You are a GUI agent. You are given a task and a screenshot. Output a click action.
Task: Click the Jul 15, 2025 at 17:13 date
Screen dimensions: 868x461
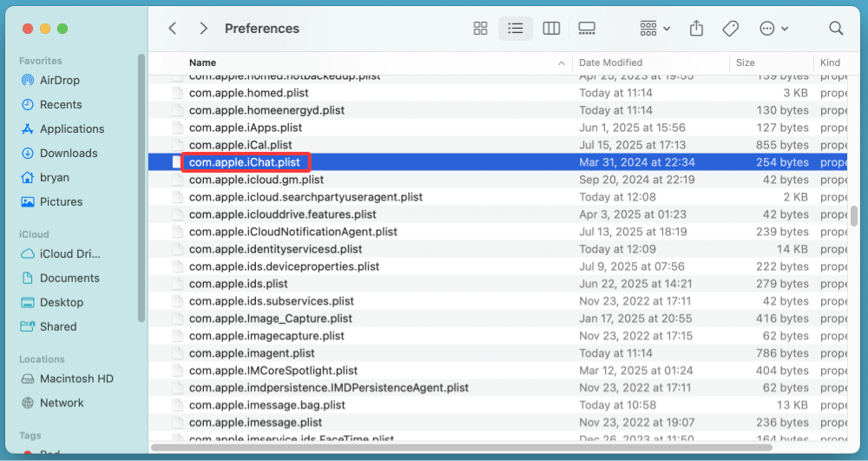click(x=632, y=145)
